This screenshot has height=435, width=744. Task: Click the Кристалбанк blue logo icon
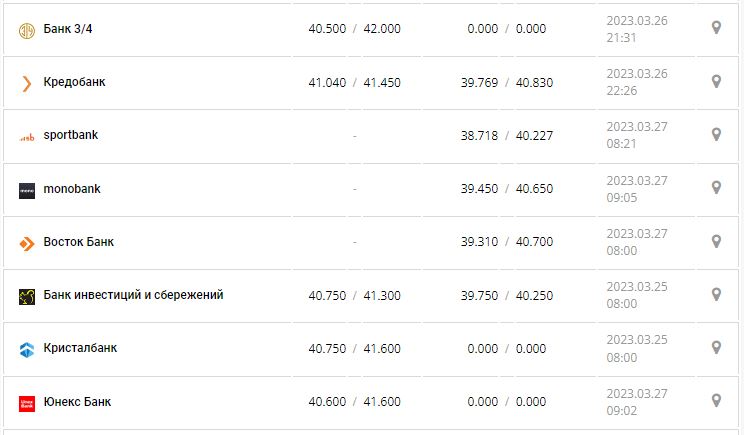point(27,349)
